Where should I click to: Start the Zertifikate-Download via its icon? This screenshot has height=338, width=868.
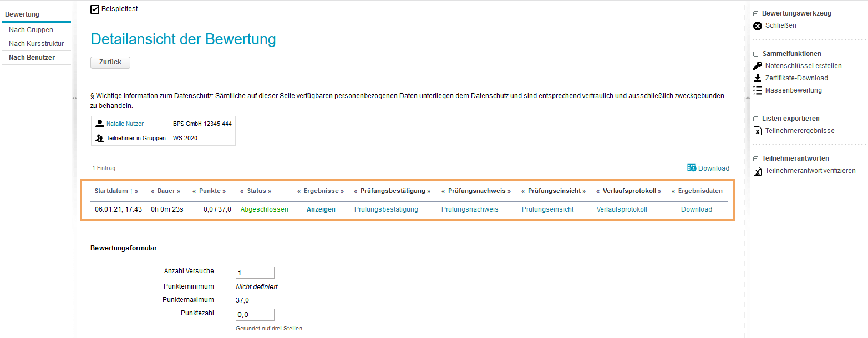pyautogui.click(x=758, y=78)
